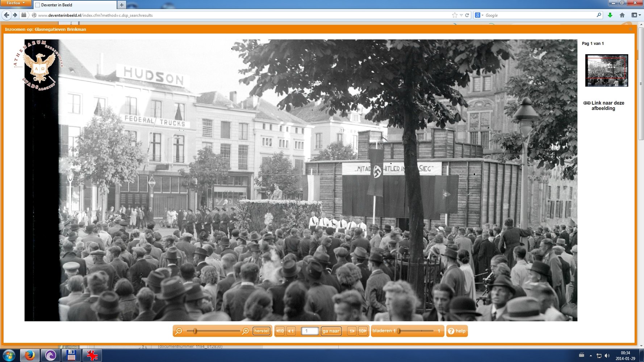Click the search magnifier icon

pos(599,15)
